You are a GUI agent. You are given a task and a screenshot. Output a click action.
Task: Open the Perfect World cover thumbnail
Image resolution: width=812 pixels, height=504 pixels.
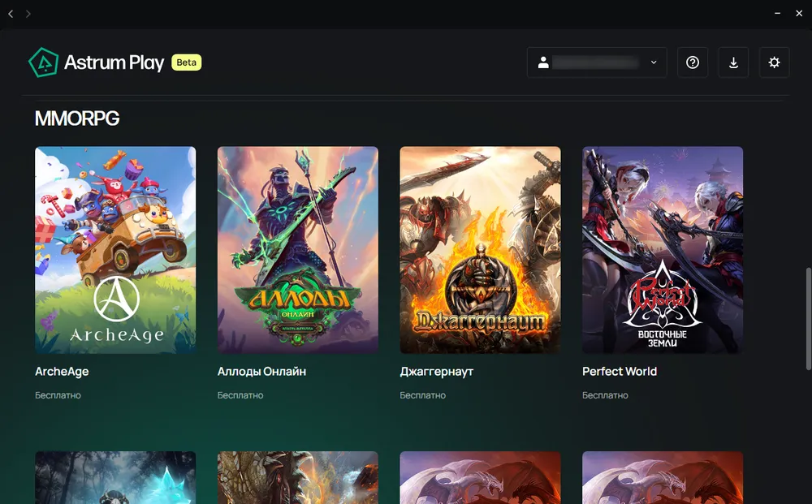pos(663,250)
